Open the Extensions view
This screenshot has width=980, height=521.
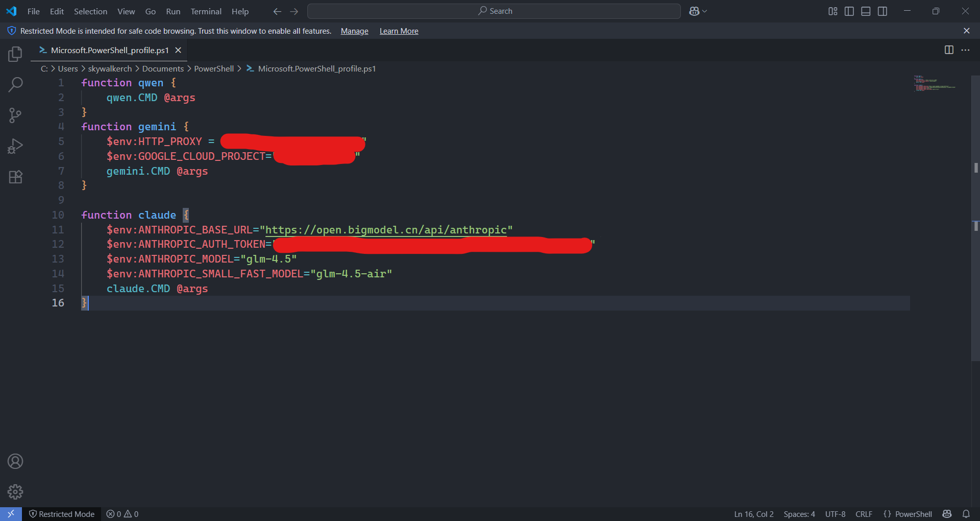pos(15,177)
